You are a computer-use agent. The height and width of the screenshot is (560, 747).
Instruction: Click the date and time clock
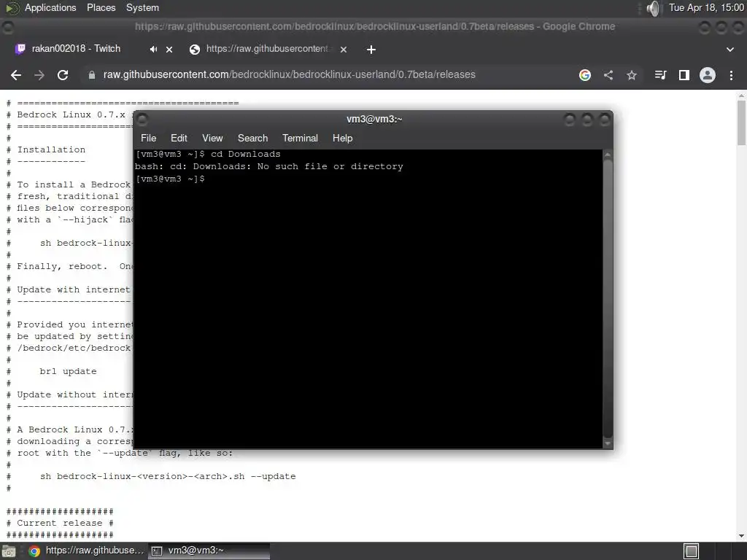pos(706,7)
